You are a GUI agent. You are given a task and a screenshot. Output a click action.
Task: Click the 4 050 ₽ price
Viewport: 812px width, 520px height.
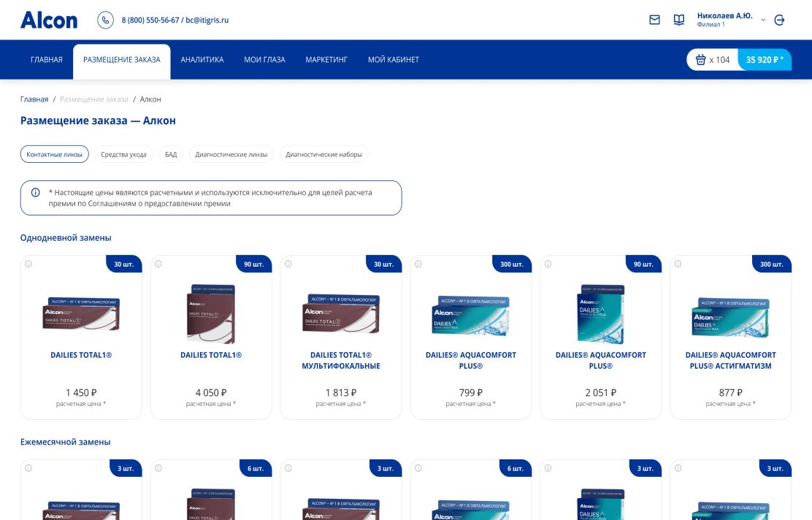pyautogui.click(x=211, y=393)
